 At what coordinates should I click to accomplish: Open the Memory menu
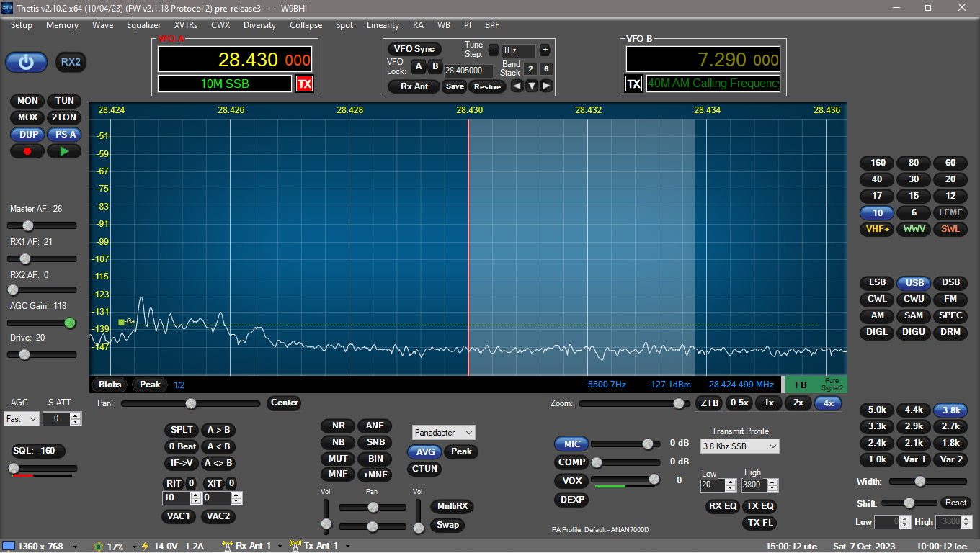(x=62, y=25)
